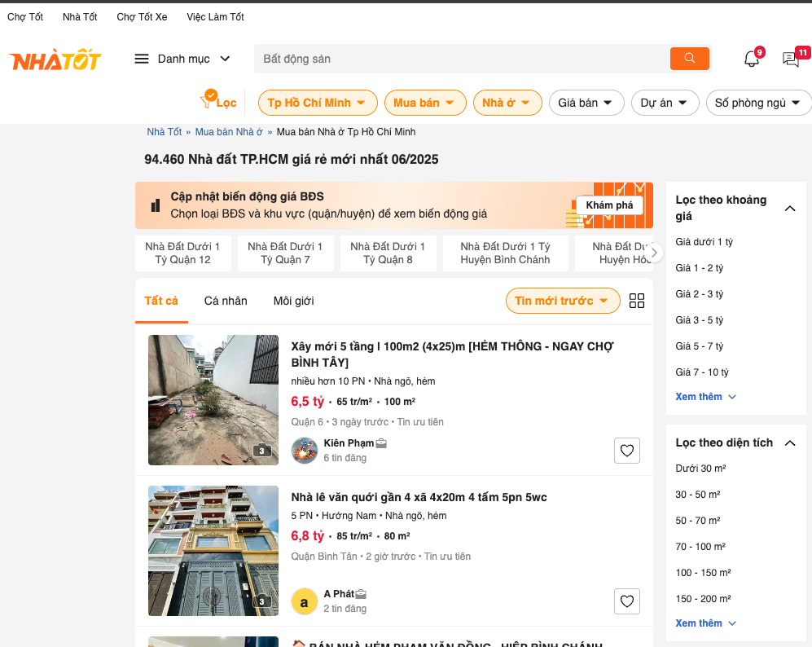Switch to grid view layout icon
Viewport: 812px width, 647px height.
[636, 301]
